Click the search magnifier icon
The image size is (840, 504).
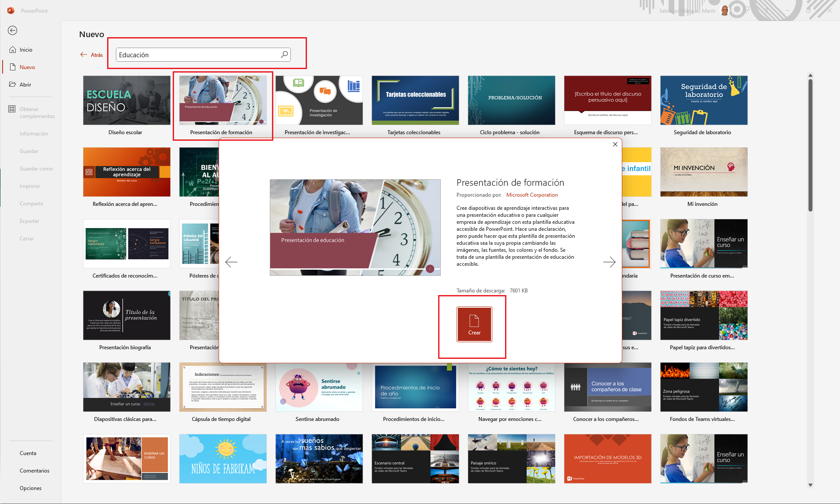(x=284, y=55)
